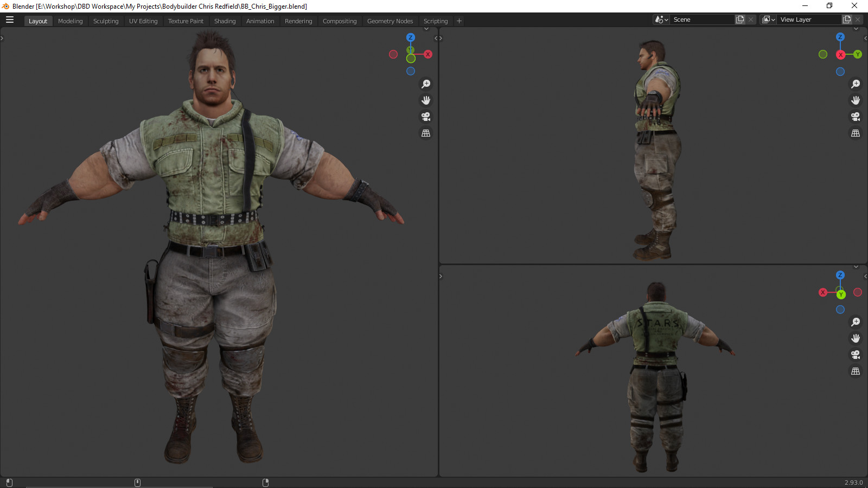The image size is (868, 488).
Task: Select the pan hand in back-view viewport
Action: point(856,338)
